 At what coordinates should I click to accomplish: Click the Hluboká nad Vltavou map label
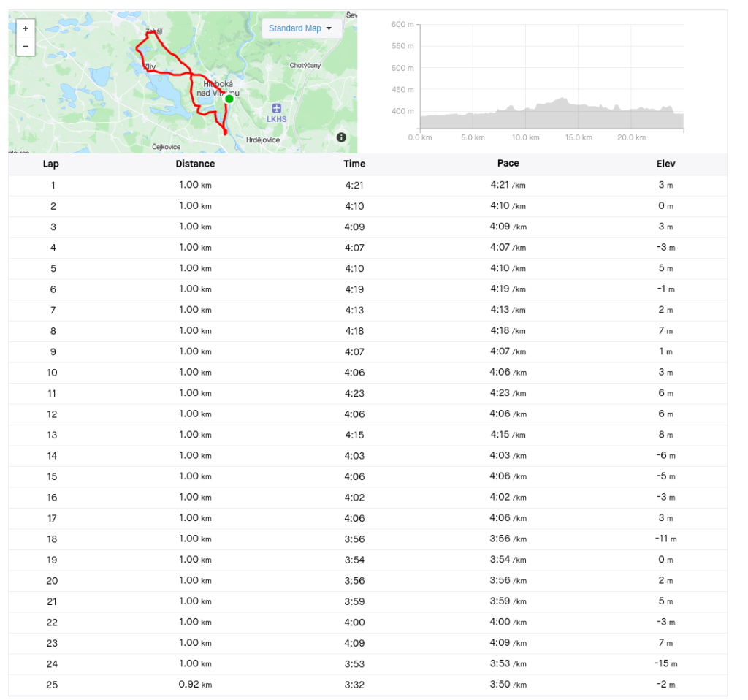pos(218,88)
